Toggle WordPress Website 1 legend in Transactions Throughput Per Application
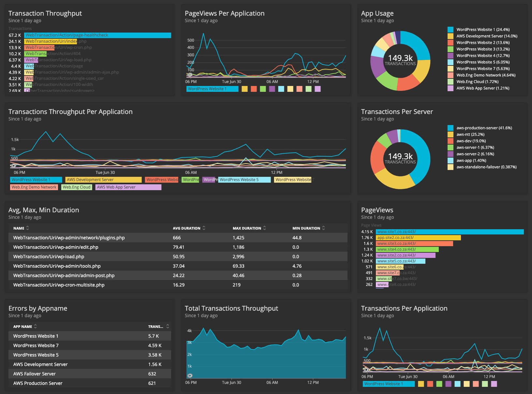 point(36,180)
